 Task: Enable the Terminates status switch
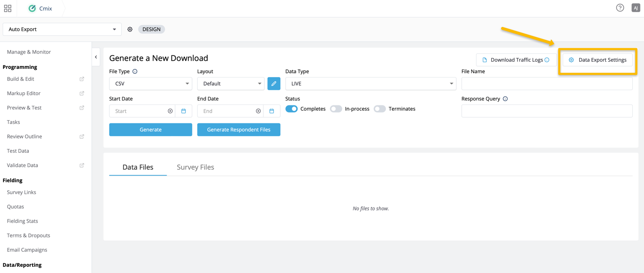(x=380, y=109)
